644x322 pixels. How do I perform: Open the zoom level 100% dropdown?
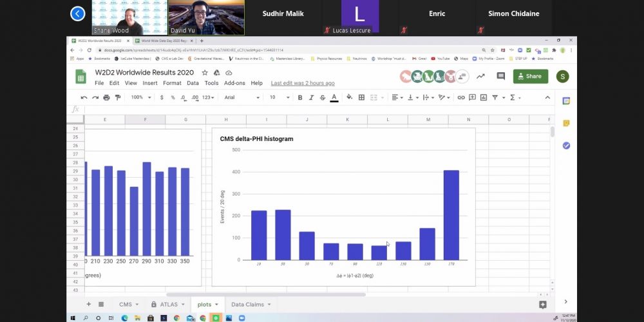[x=141, y=97]
